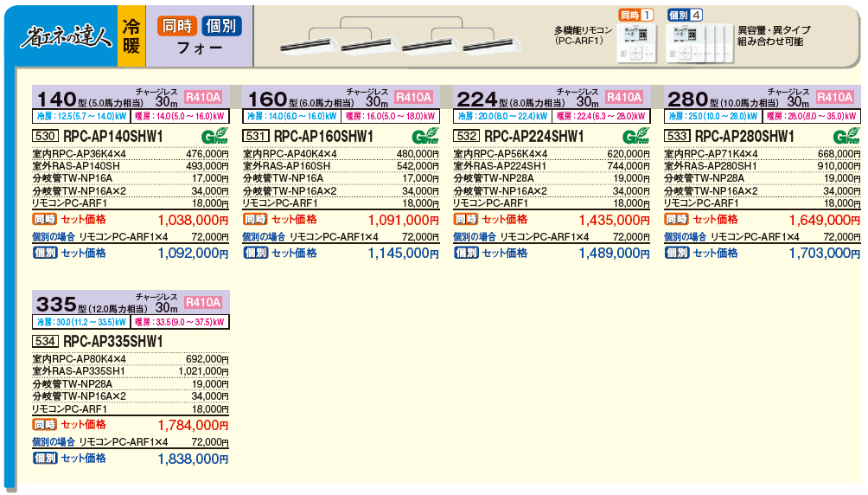Click the 335型 (12.0馬力相当) heading
Viewport: 868px width, 495px height.
pos(92,305)
